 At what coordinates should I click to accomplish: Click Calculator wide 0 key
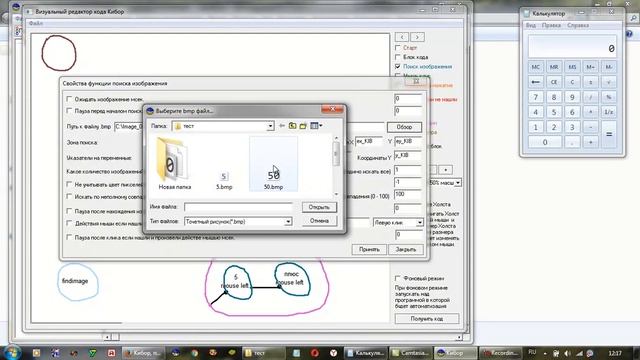coord(545,142)
